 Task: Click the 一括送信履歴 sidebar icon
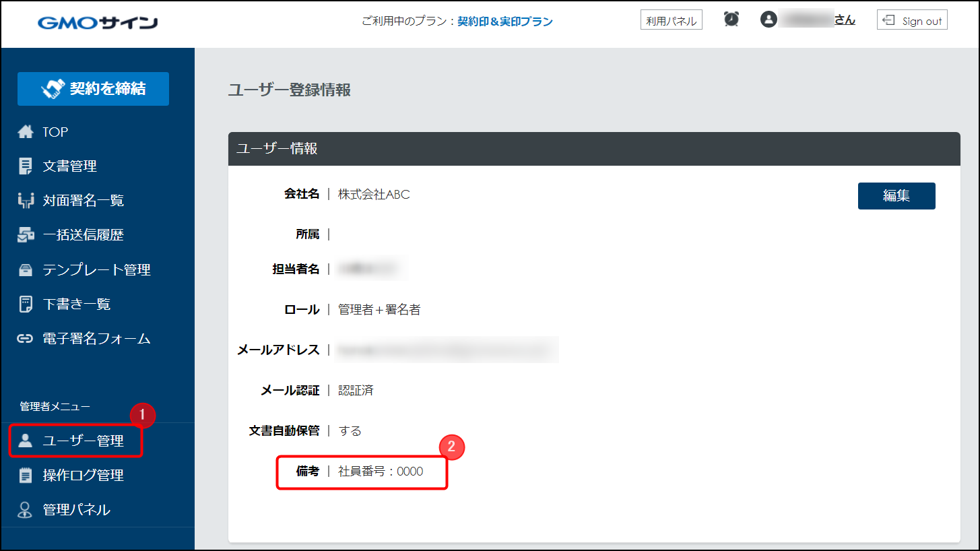click(26, 235)
